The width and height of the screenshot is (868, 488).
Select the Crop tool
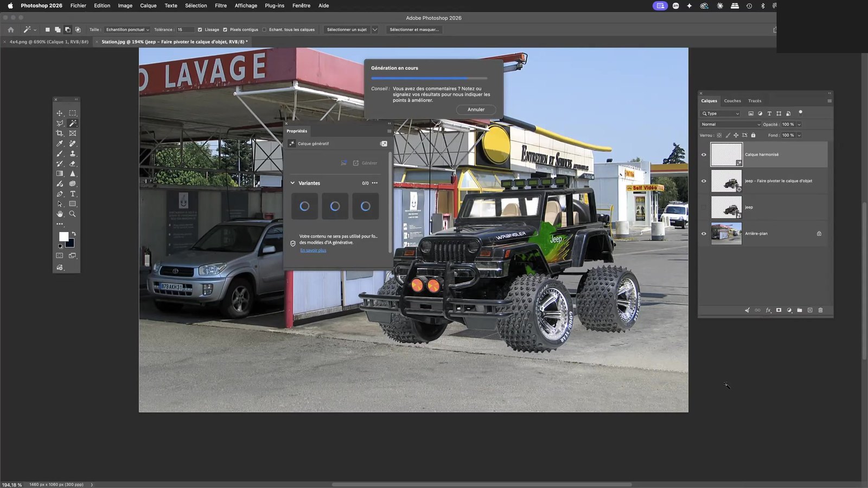(x=60, y=133)
